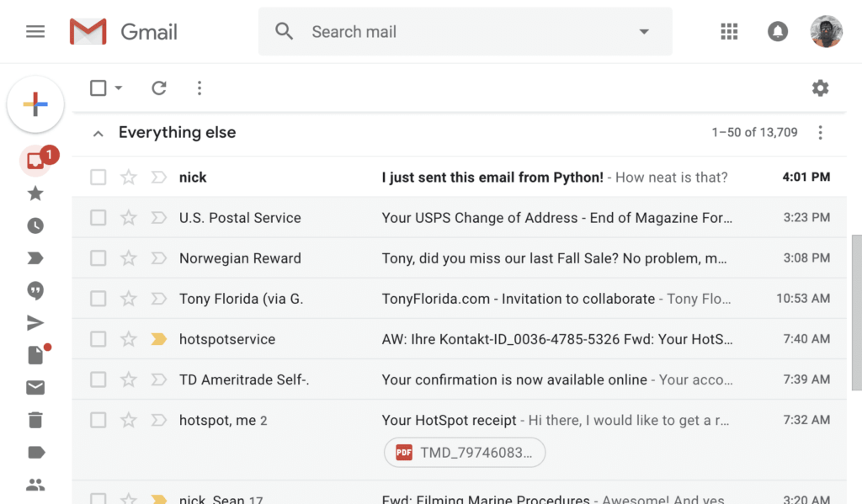Open the Starred folder in the sidebar

coord(35,193)
